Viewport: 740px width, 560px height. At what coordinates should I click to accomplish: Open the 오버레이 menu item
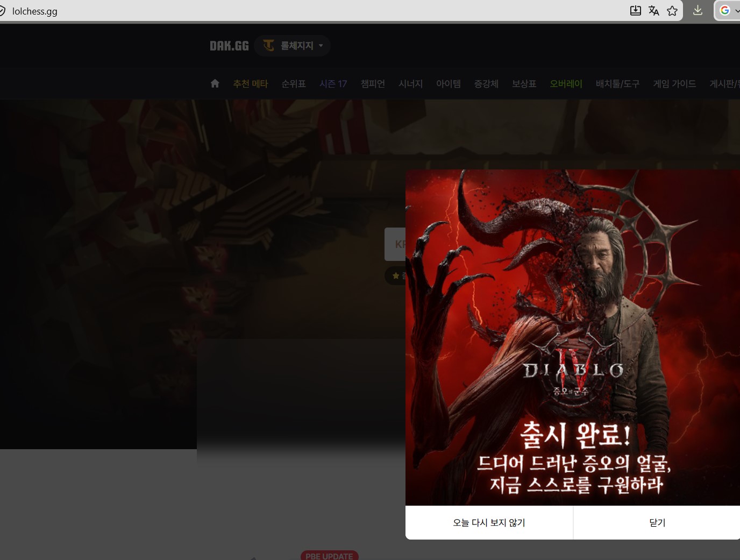pos(566,84)
